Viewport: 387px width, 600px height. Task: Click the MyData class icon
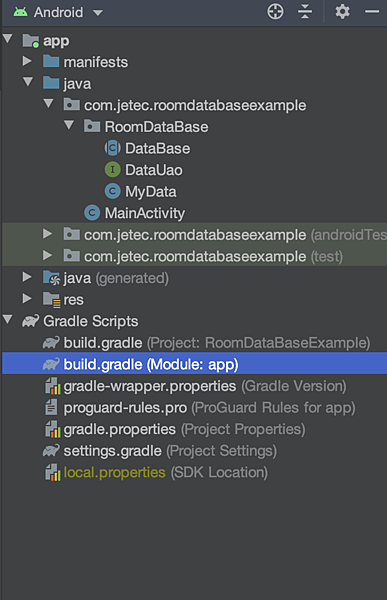pos(113,191)
